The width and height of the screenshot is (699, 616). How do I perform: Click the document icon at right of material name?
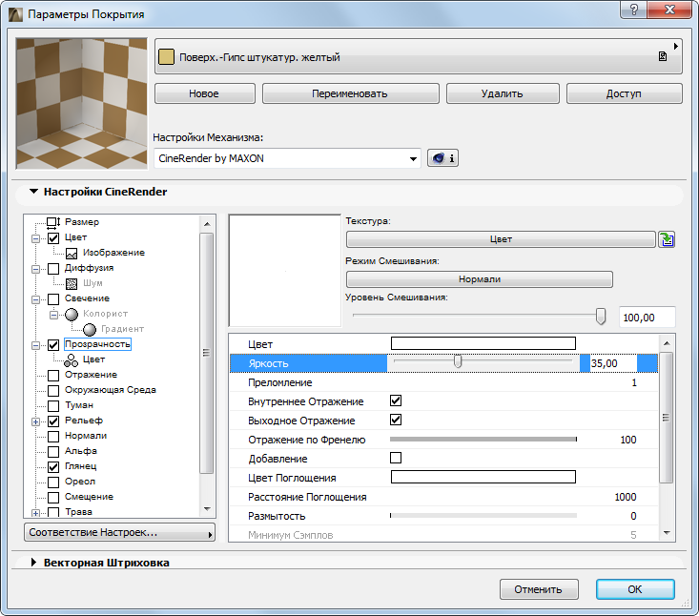[663, 56]
